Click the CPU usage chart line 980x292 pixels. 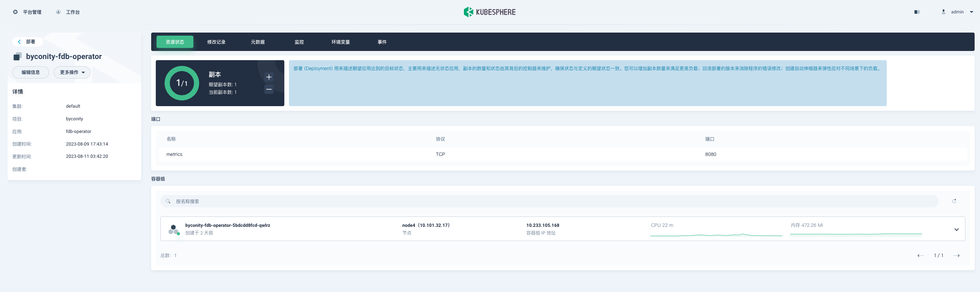pos(716,235)
